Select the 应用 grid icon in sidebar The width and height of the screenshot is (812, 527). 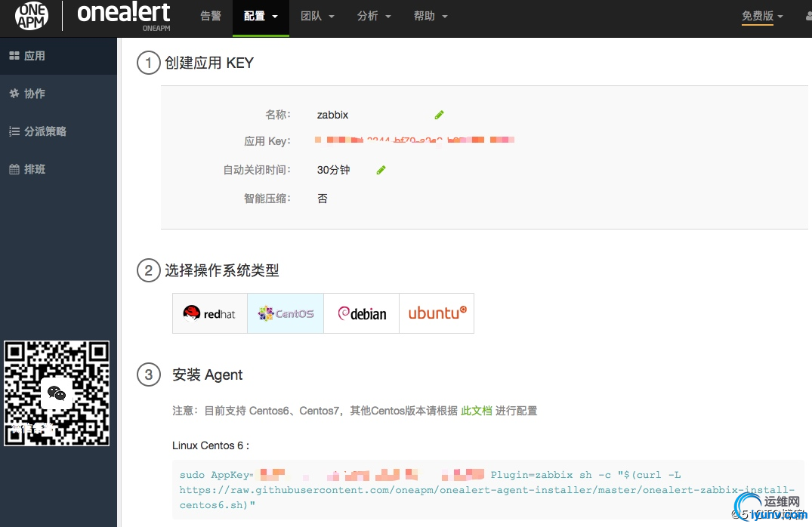[x=16, y=55]
